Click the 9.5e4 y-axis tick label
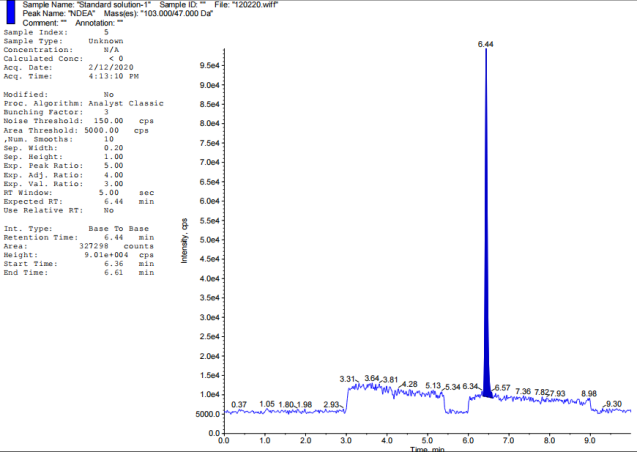This screenshot has width=637, height=452. [x=207, y=65]
